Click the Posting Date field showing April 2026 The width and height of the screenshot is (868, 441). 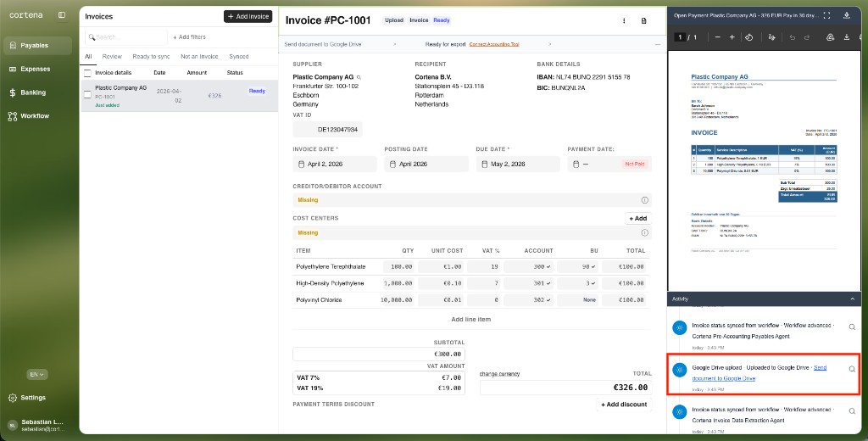[426, 164]
